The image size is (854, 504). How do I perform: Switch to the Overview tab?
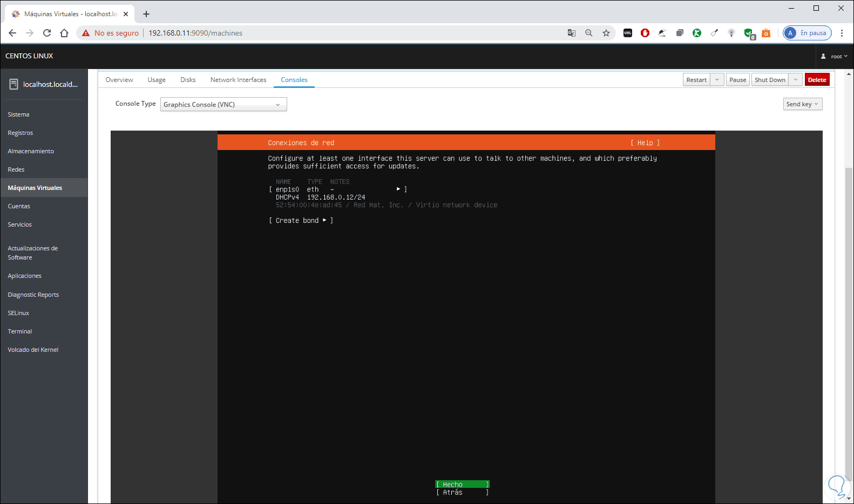[x=119, y=80]
